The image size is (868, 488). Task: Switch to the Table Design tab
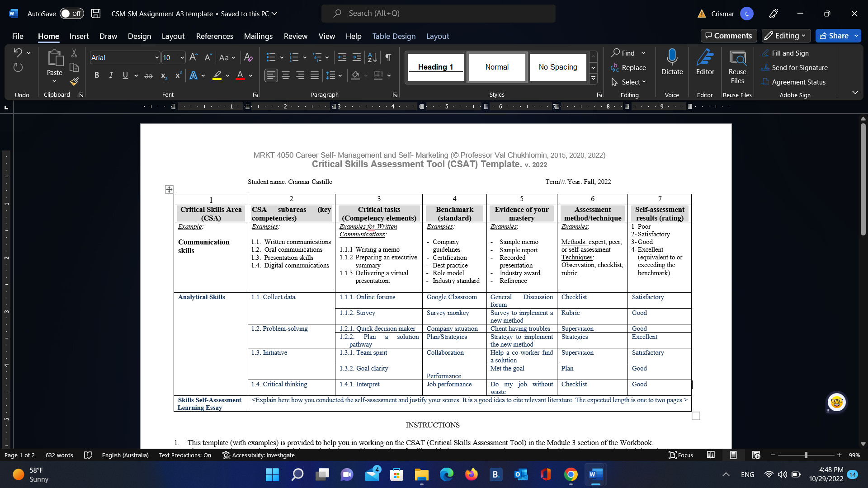point(394,36)
